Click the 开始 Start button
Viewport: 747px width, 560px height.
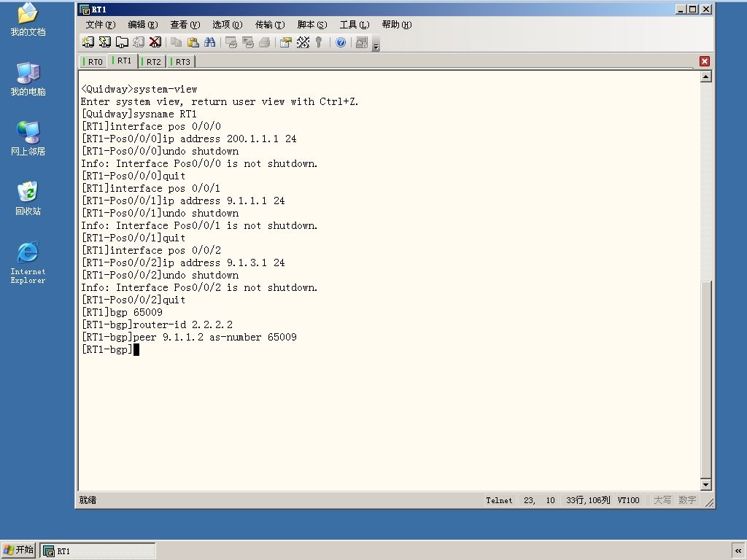pos(18,550)
